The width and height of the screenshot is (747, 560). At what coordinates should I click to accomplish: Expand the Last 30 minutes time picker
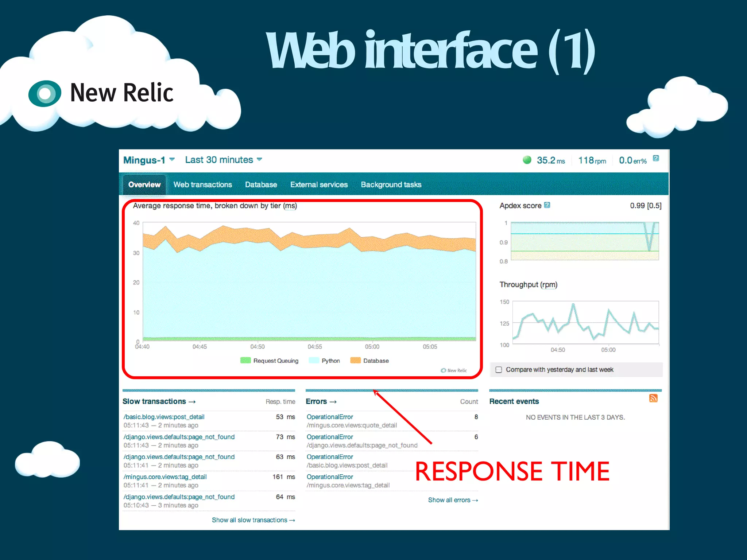coord(224,160)
